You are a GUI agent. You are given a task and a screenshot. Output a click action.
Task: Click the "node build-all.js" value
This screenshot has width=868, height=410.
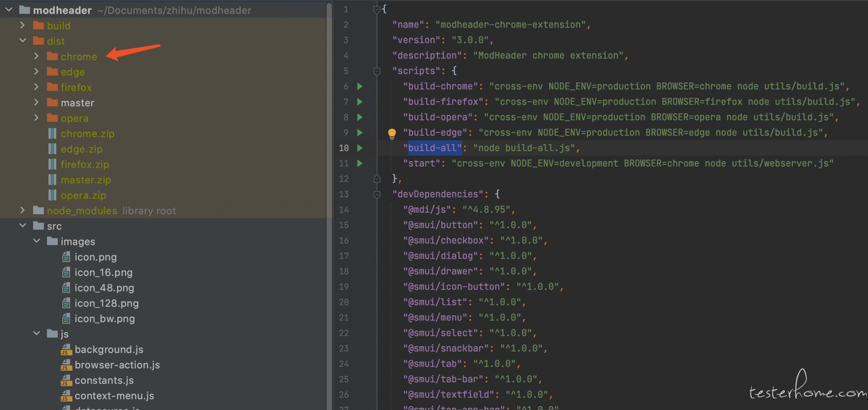(x=524, y=148)
